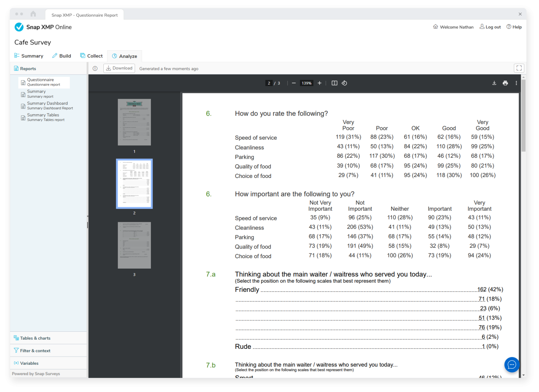Open PDF viewer more actions menu
The width and height of the screenshot is (539, 392).
[x=516, y=83]
